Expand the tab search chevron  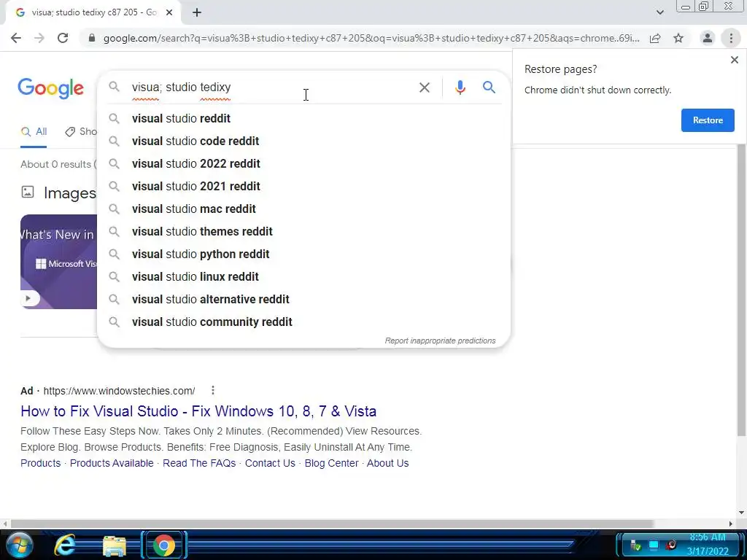[x=659, y=12]
